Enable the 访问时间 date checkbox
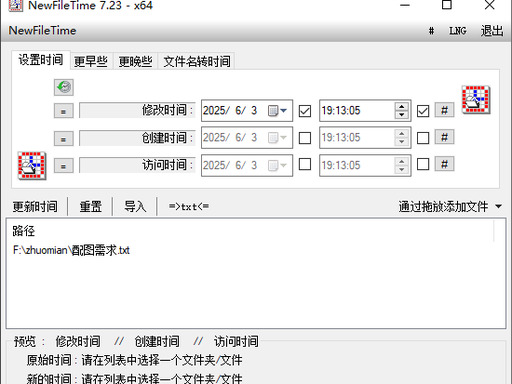Screen dimensions: 512x384 pos(305,164)
